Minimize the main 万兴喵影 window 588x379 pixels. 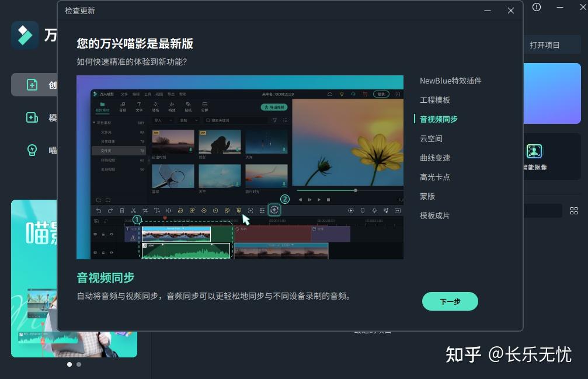560,7
